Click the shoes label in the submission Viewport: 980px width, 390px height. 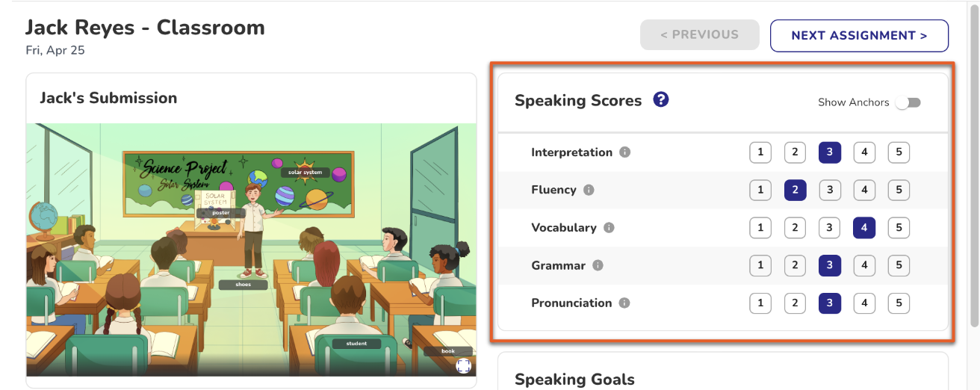(243, 285)
